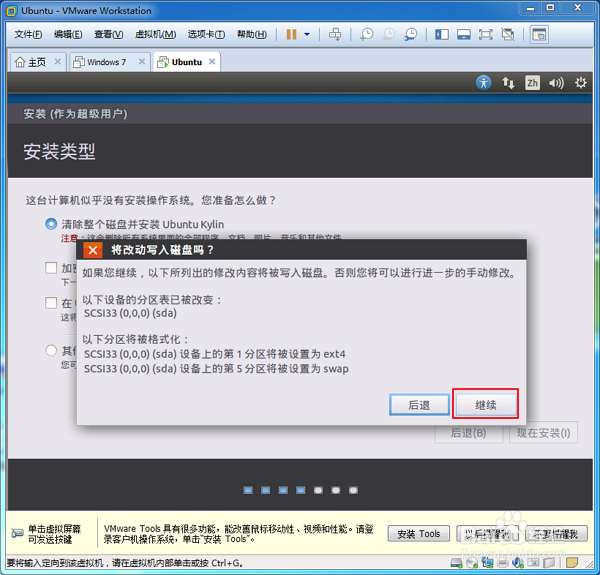The height and width of the screenshot is (575, 600).
Task: Close the Ubuntu tab
Action: [212, 62]
